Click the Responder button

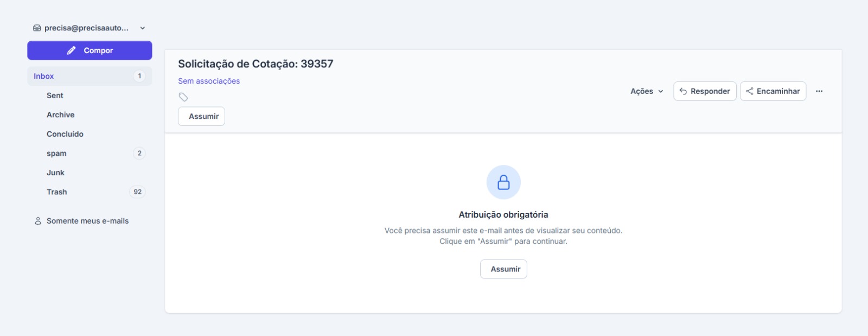(705, 91)
